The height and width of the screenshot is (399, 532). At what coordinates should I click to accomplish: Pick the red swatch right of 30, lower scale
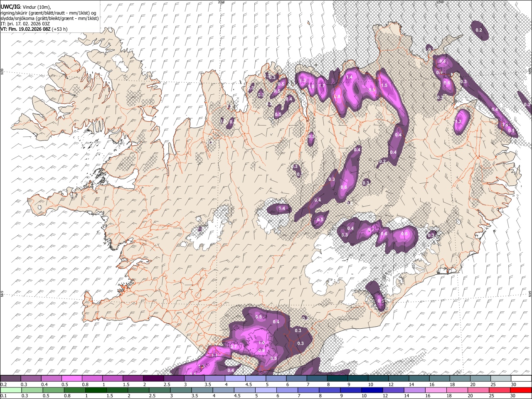coord(521,390)
